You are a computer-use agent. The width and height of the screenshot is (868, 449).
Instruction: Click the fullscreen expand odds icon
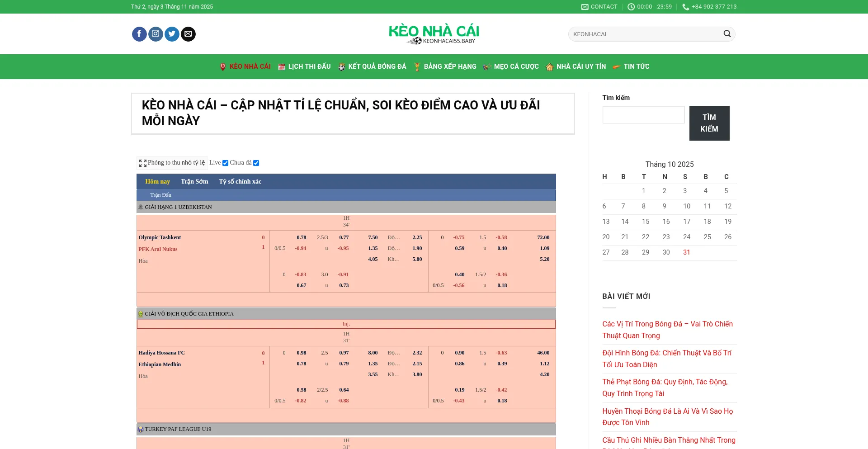[x=143, y=163]
